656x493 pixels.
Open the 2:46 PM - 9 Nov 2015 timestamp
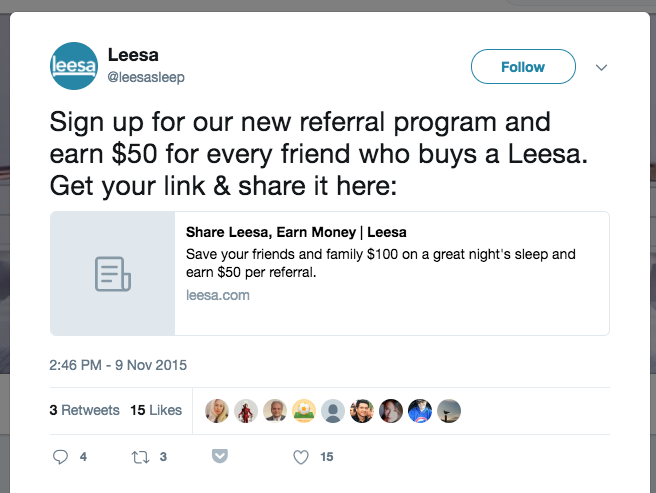tap(118, 365)
